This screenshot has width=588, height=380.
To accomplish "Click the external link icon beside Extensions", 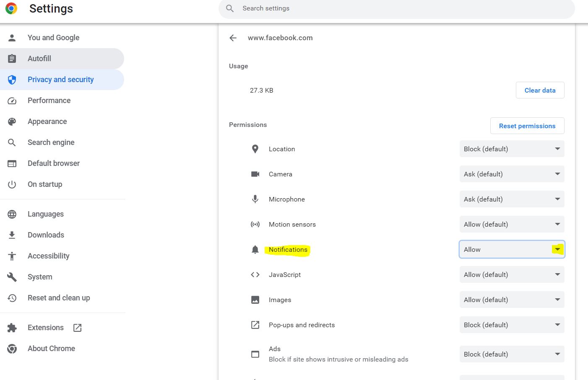I will [x=78, y=328].
